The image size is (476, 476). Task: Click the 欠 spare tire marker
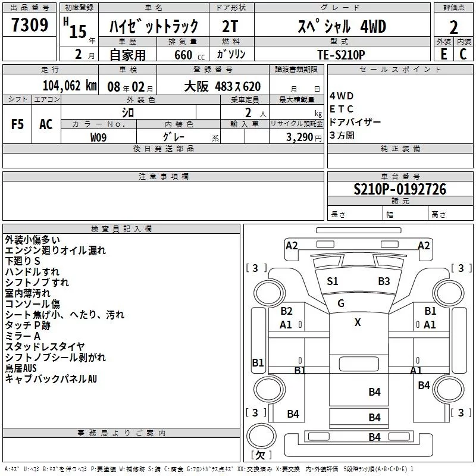(x=261, y=455)
